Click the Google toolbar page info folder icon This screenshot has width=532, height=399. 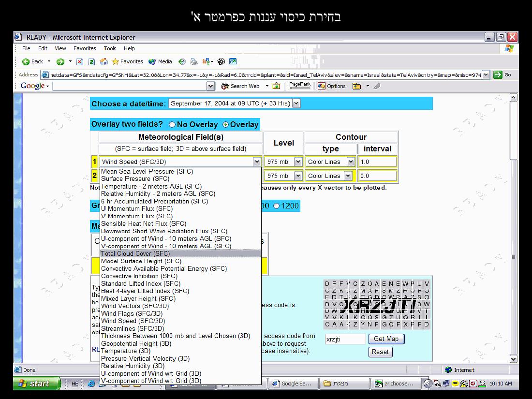pos(356,86)
